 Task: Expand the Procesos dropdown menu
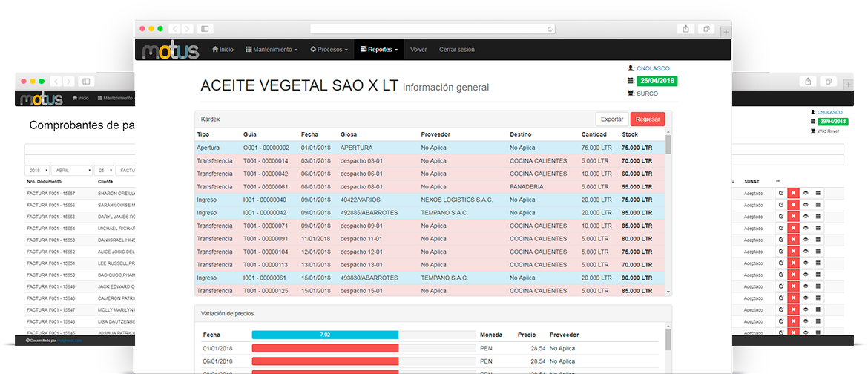[x=329, y=50]
